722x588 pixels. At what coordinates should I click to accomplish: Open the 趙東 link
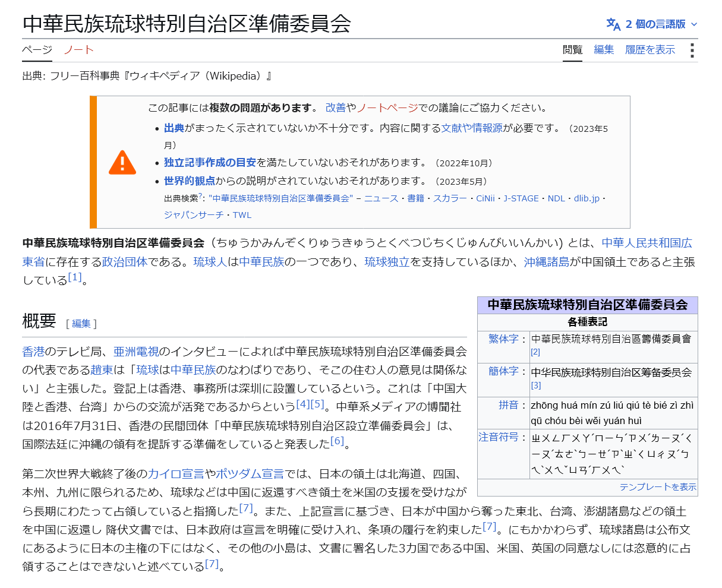[102, 370]
